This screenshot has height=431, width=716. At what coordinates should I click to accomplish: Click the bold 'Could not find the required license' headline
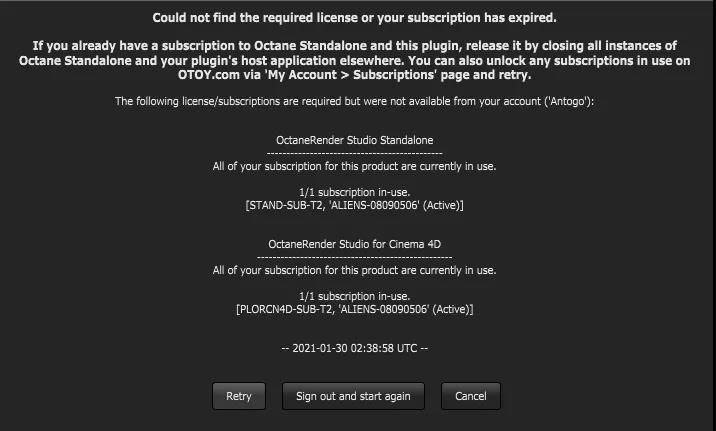click(x=355, y=18)
